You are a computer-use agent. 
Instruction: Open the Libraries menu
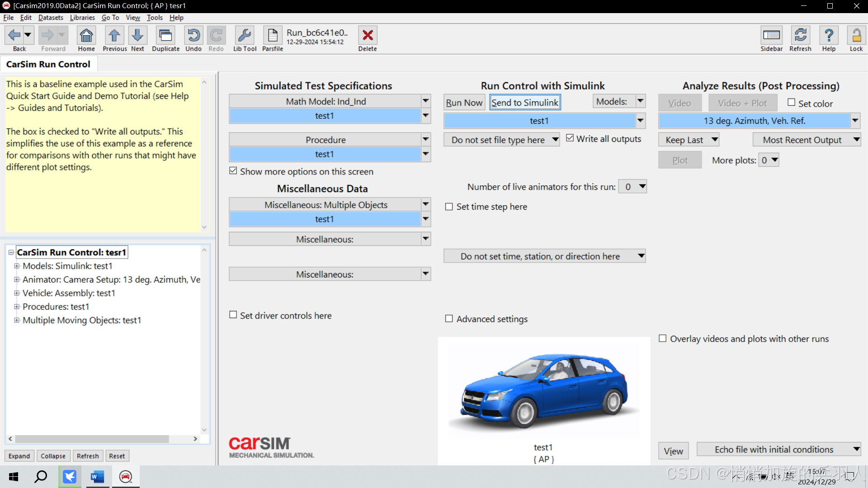click(x=82, y=18)
